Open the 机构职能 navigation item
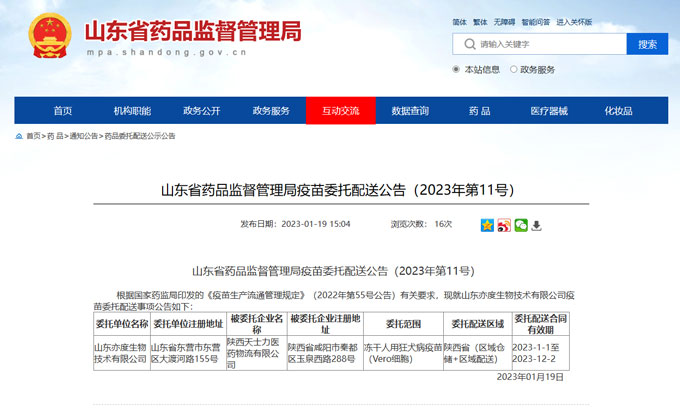The height and width of the screenshot is (415, 680). coord(132,110)
